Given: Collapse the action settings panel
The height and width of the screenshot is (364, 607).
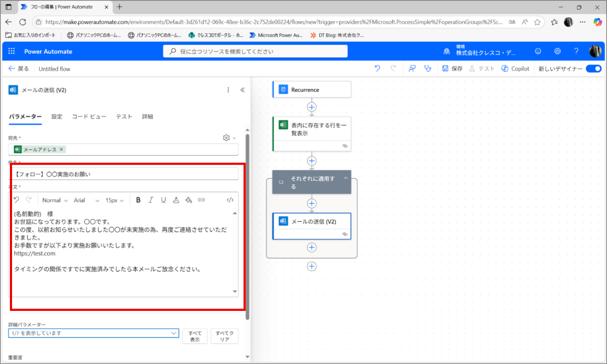Looking at the screenshot, I should pos(243,90).
